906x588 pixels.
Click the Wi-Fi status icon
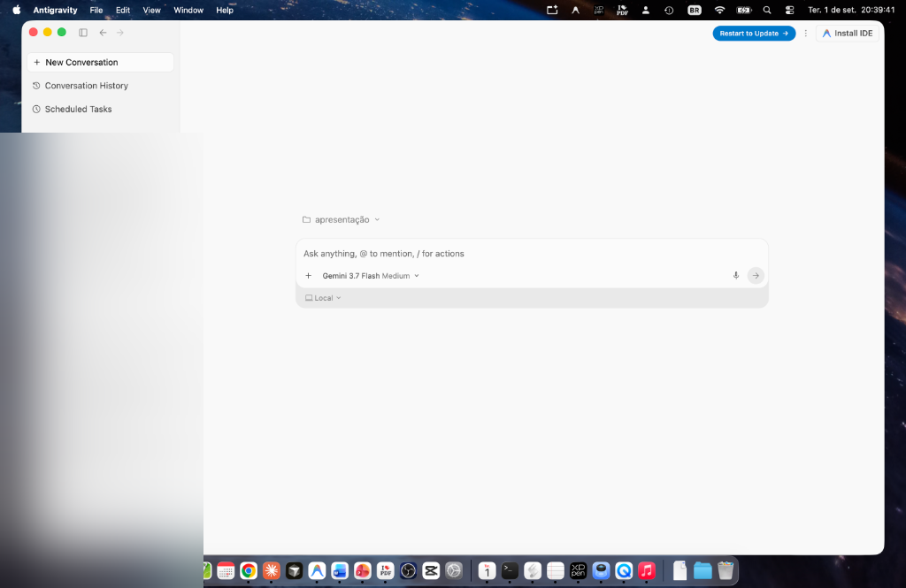pos(719,10)
